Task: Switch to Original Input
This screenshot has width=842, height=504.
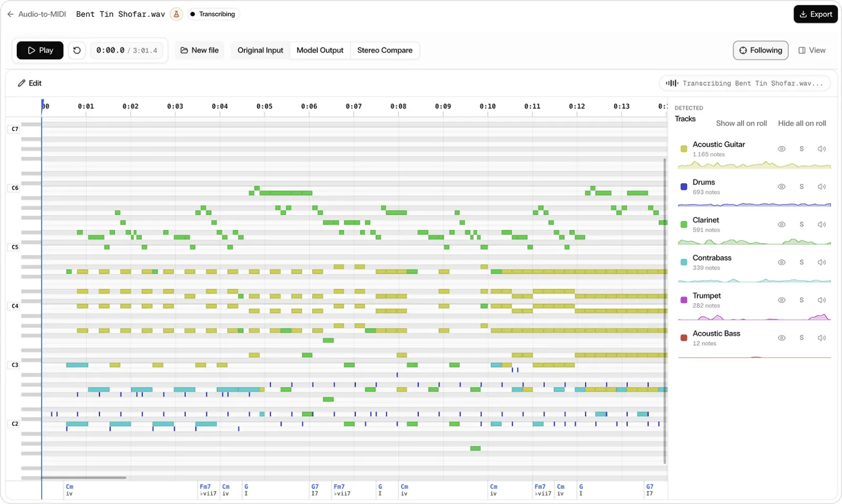Action: coord(260,51)
